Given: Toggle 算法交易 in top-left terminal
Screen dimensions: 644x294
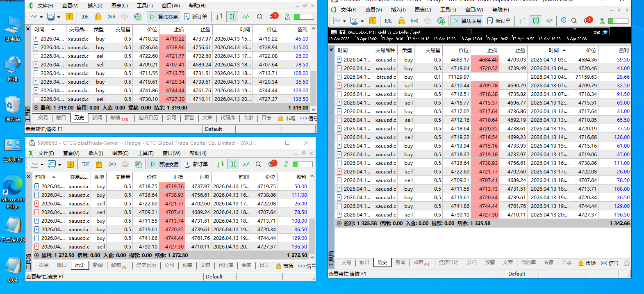Looking at the screenshot, I should 164,17.
